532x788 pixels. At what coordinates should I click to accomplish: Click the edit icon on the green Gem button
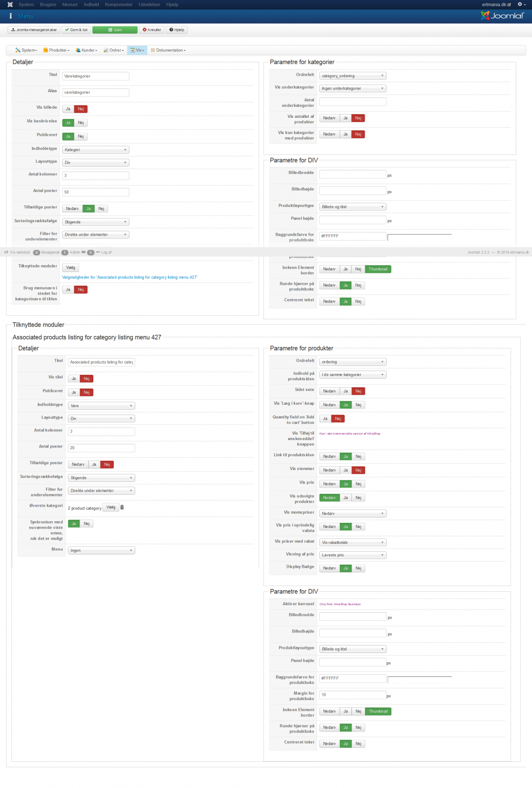[x=111, y=30]
